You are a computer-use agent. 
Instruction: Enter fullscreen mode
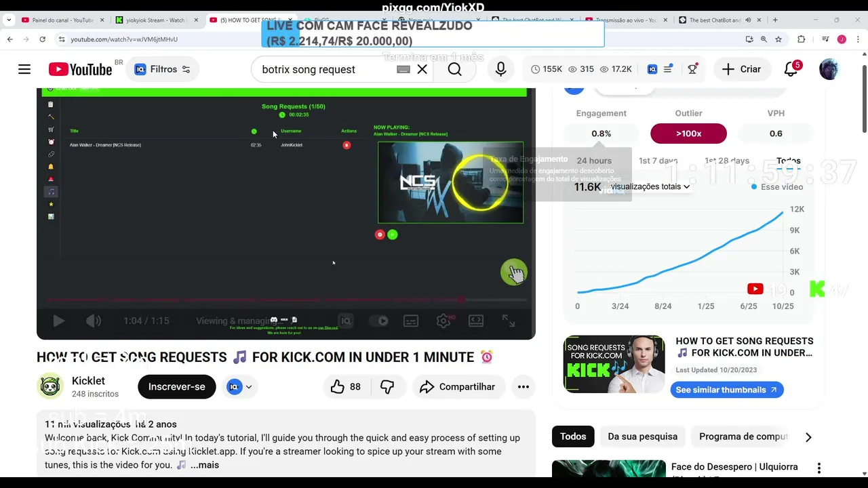pos(509,321)
